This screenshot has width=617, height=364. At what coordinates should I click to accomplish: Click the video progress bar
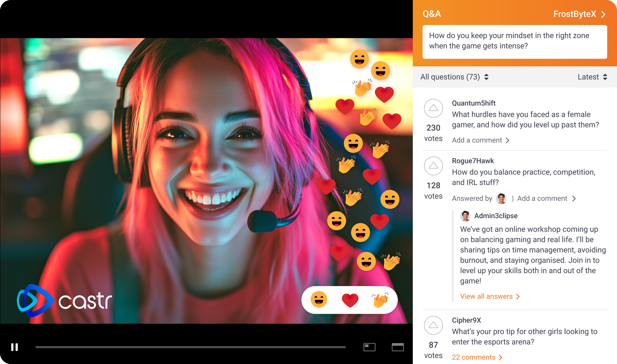tap(190, 347)
